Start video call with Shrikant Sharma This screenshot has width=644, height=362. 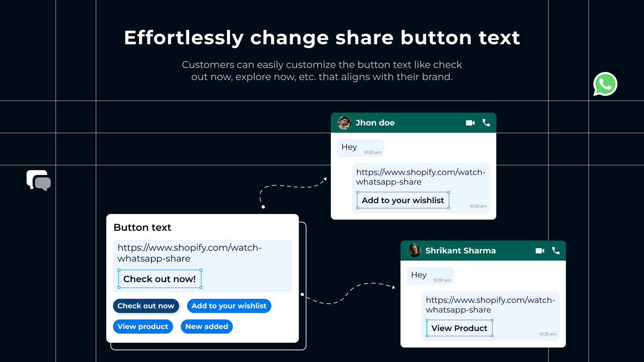coord(540,251)
